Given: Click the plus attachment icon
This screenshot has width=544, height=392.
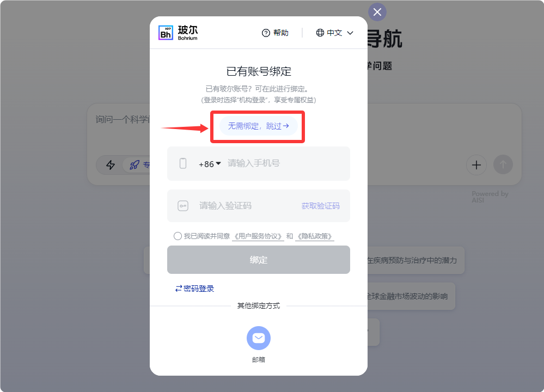Looking at the screenshot, I should pos(476,165).
